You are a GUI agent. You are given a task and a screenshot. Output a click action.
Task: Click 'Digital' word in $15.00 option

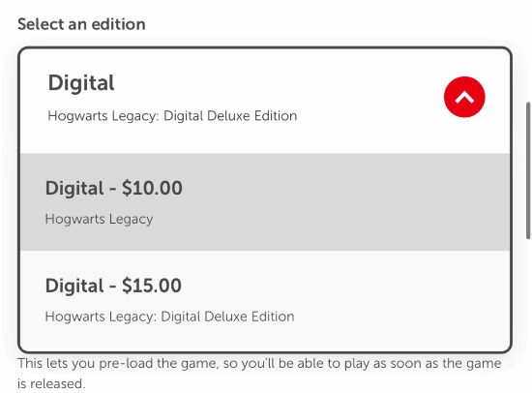tap(74, 286)
